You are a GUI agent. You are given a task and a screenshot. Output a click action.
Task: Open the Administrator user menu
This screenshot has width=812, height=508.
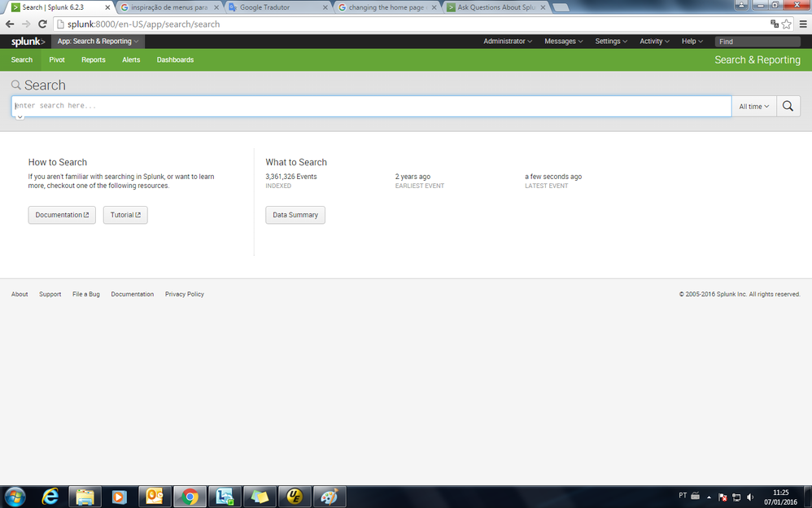point(507,42)
